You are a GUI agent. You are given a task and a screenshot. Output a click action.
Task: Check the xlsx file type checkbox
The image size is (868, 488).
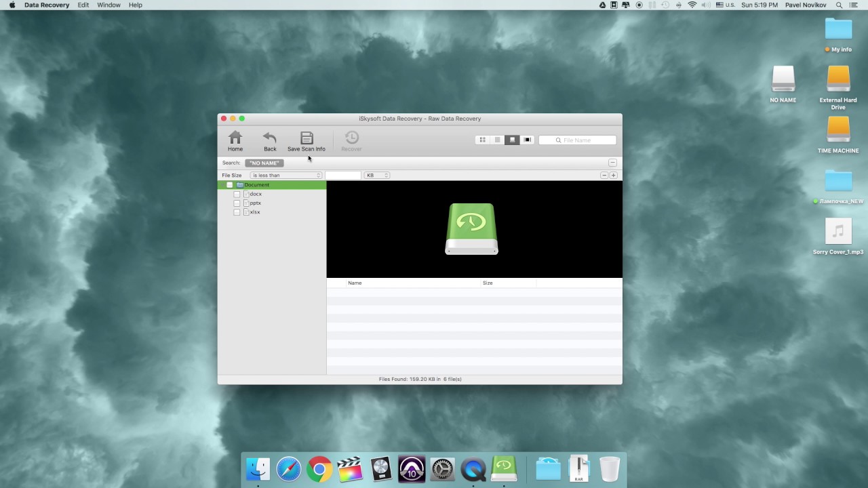click(x=237, y=212)
